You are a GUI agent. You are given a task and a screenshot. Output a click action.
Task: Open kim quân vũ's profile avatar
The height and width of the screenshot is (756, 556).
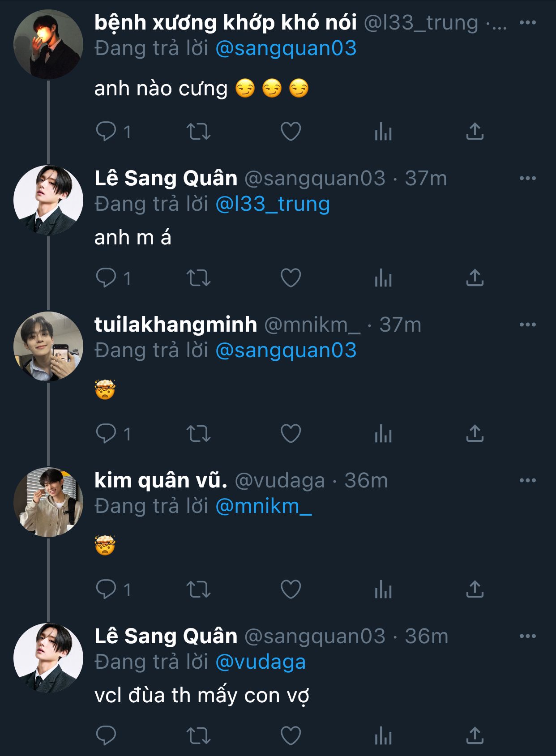tap(48, 502)
